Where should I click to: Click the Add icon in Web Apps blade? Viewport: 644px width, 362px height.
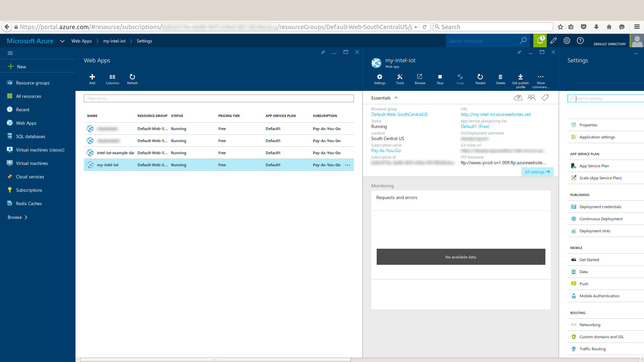92,77
